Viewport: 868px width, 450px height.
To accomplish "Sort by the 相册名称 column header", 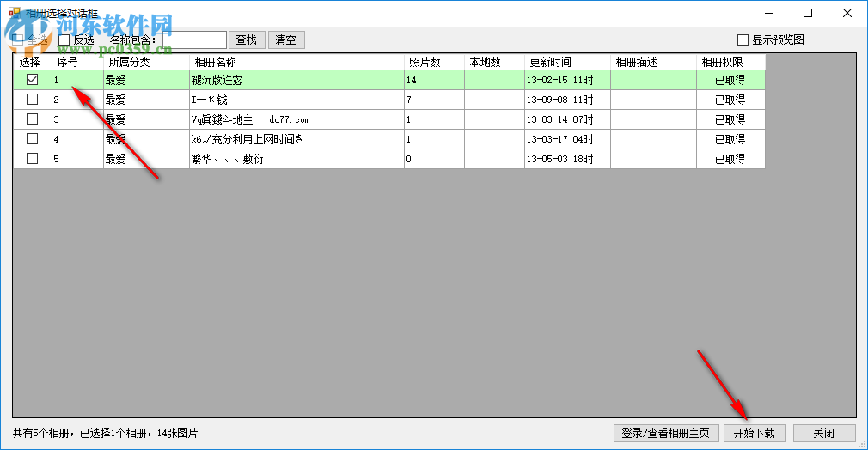I will 296,62.
